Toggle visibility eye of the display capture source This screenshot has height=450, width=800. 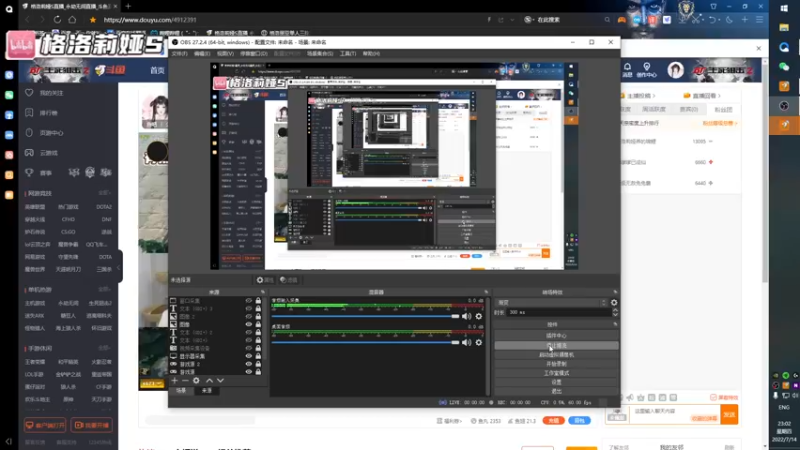click(x=248, y=356)
